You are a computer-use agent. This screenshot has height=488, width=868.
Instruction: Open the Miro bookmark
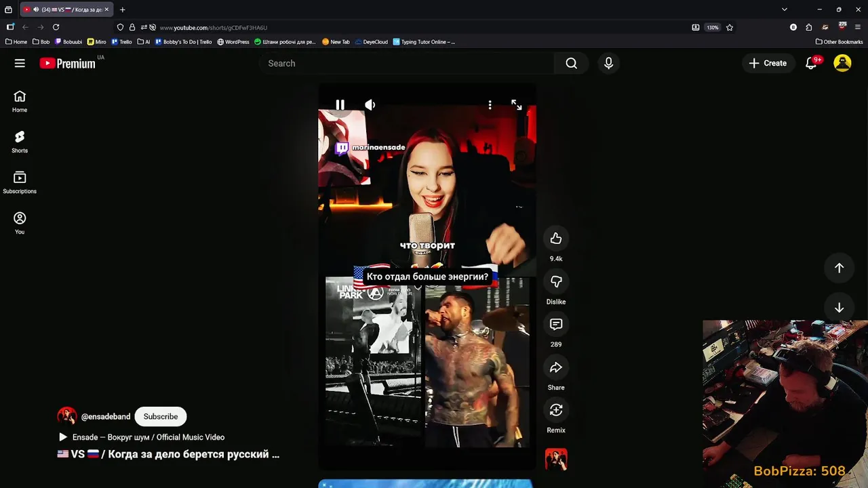click(x=97, y=42)
